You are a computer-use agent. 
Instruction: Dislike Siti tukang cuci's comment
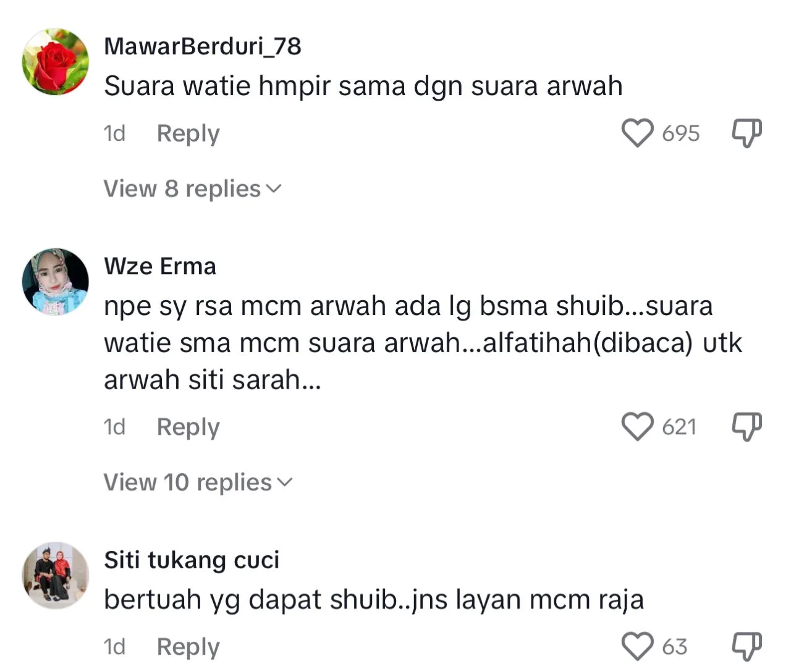tap(747, 647)
